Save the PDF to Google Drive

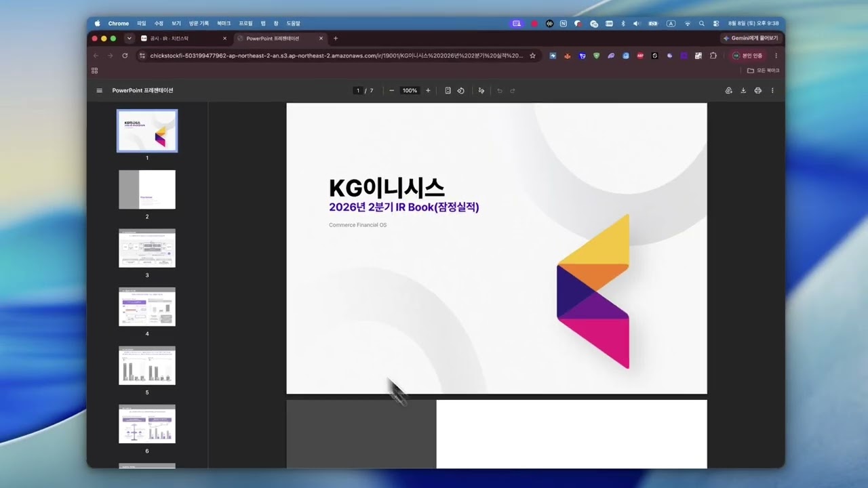(x=729, y=91)
